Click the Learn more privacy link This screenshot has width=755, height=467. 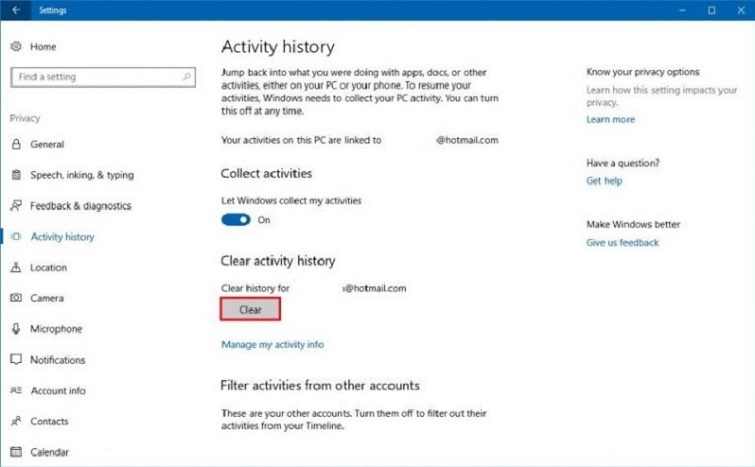click(x=610, y=120)
